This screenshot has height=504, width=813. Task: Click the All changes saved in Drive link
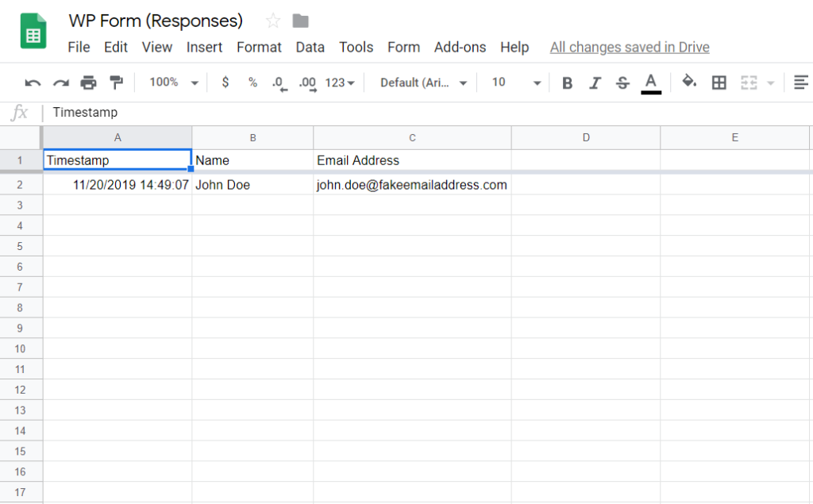click(x=629, y=47)
